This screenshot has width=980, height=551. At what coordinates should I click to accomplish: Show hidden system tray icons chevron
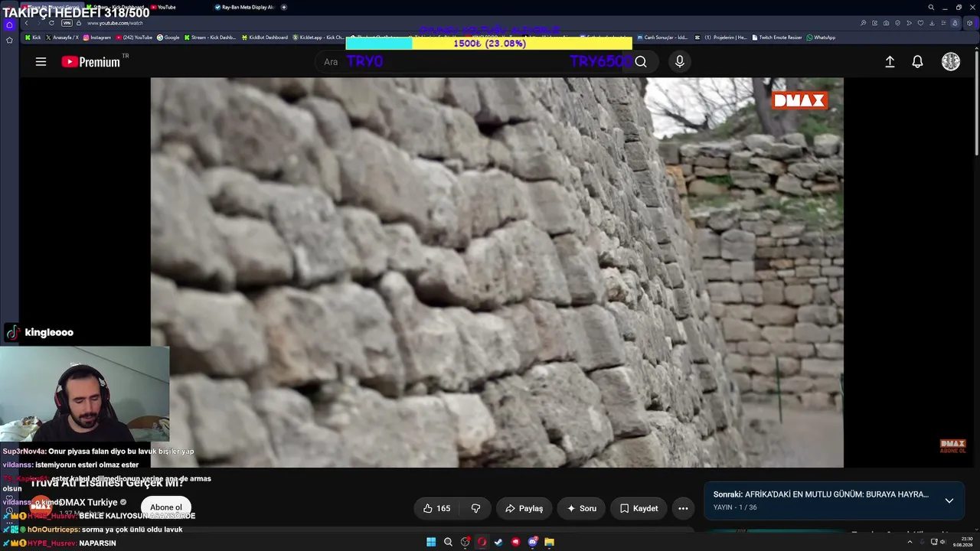pyautogui.click(x=910, y=542)
